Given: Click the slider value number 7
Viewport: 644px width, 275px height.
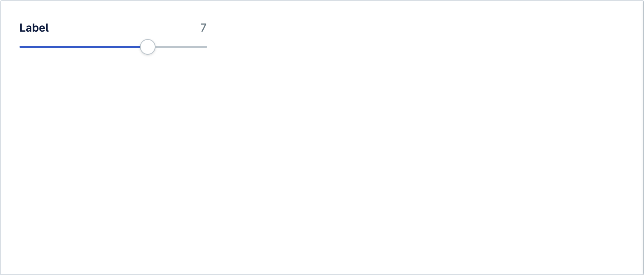Looking at the screenshot, I should 203,28.
